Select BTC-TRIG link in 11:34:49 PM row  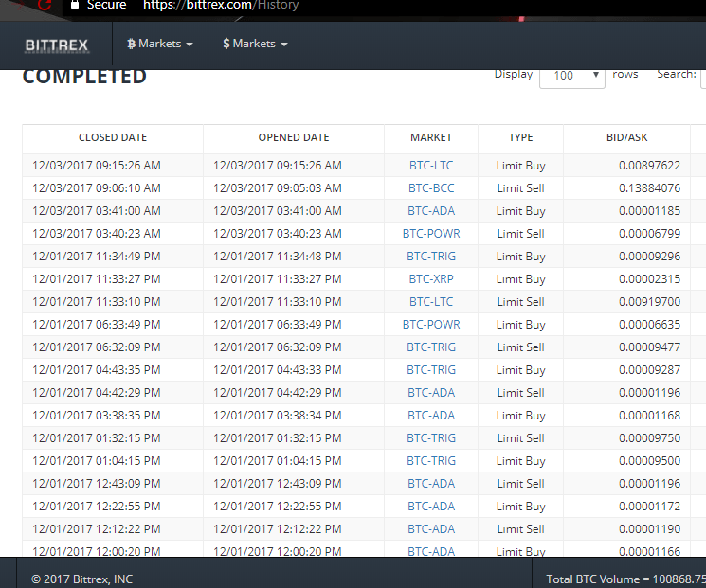pyautogui.click(x=431, y=257)
